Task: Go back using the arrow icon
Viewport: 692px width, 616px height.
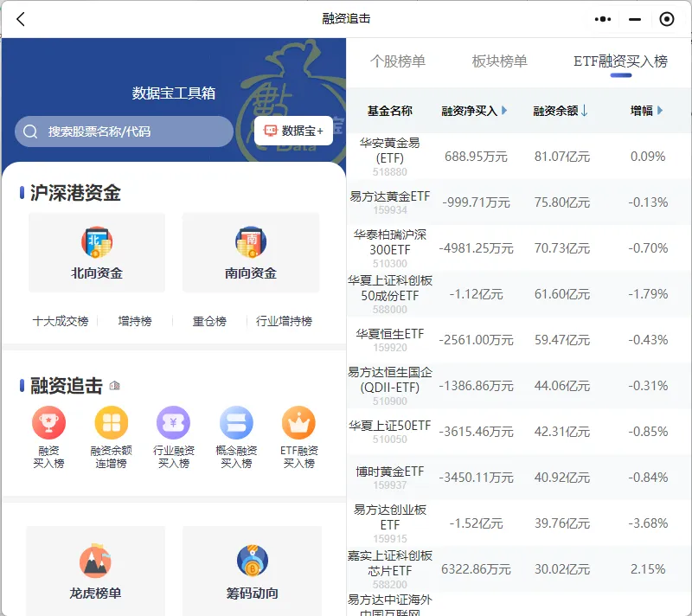Action: (x=20, y=19)
